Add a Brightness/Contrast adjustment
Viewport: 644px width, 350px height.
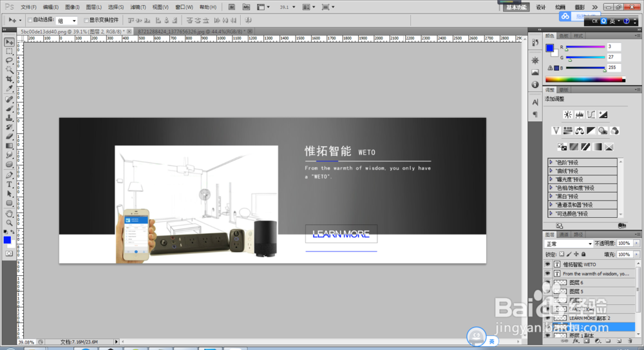coord(567,114)
